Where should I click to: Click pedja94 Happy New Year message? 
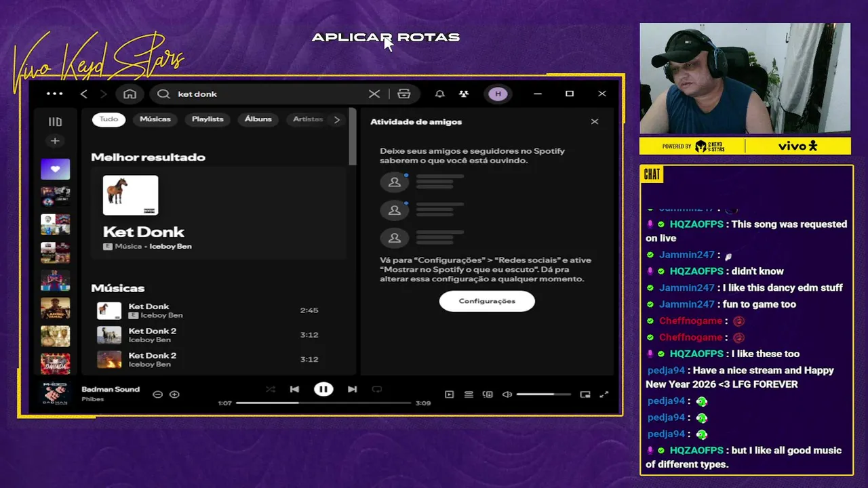click(741, 378)
